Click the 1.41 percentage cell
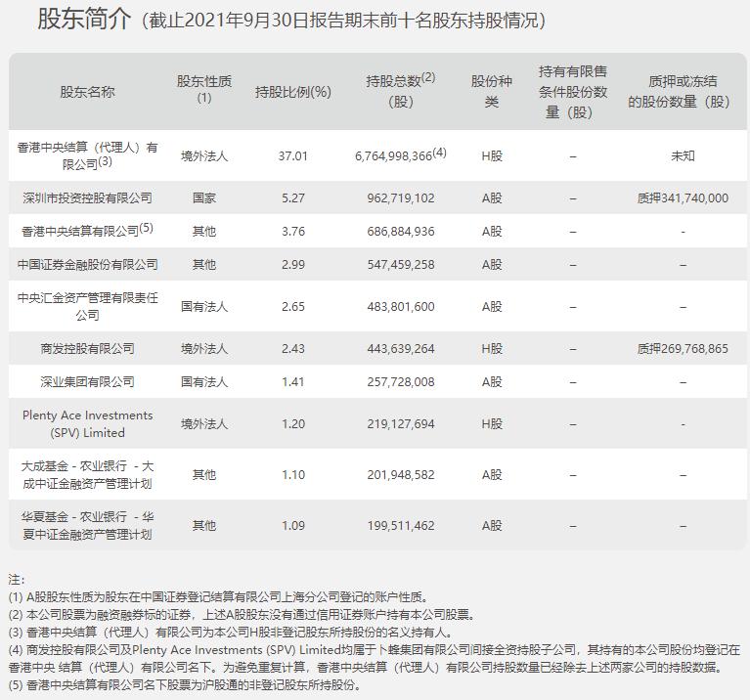This screenshot has height=700, width=750. (x=292, y=381)
